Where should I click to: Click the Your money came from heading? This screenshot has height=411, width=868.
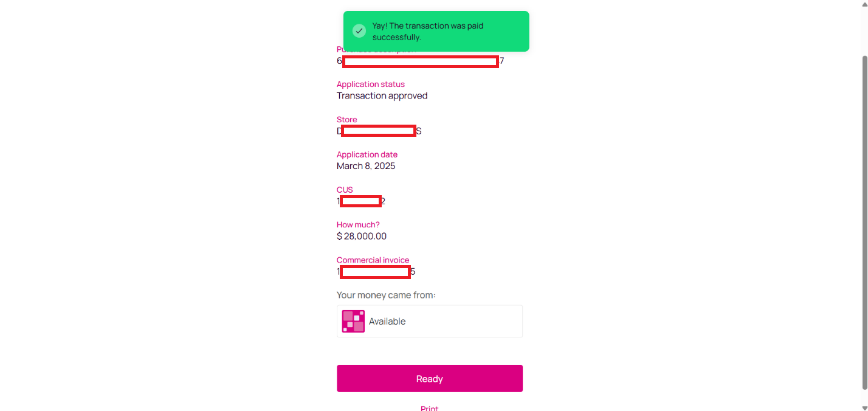pyautogui.click(x=386, y=295)
